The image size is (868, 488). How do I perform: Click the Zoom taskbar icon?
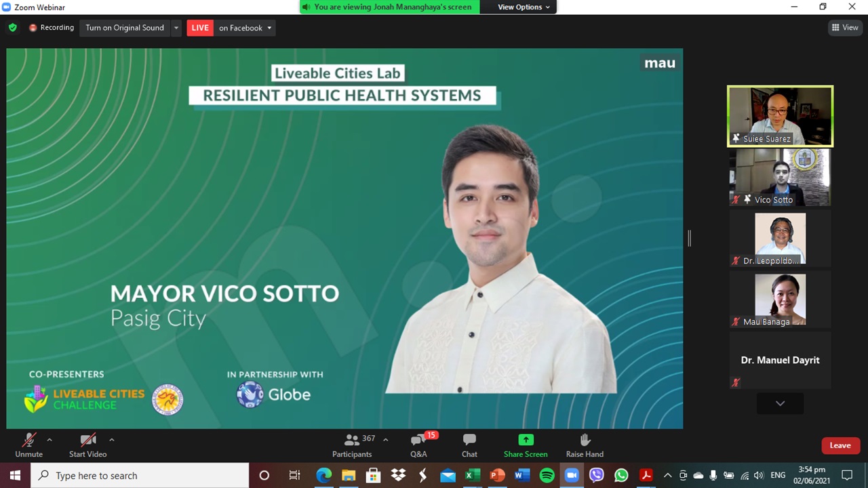coord(572,475)
